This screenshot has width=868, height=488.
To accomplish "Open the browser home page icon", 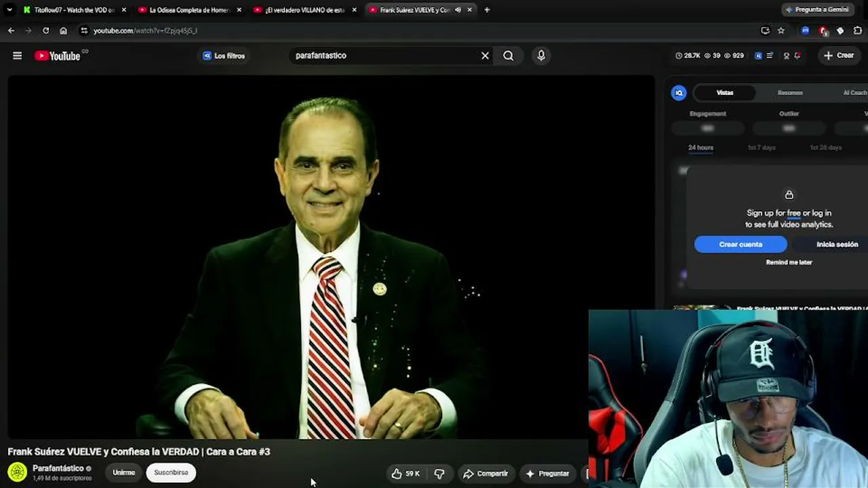I will coord(63,30).
